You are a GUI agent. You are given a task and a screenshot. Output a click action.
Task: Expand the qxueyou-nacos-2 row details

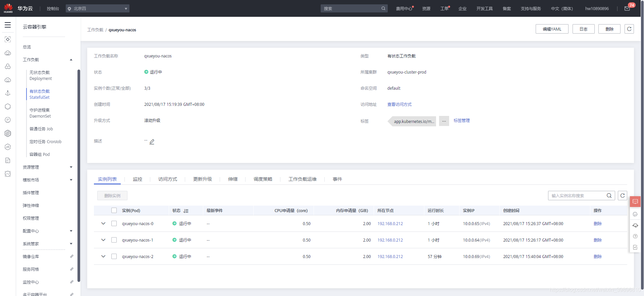click(103, 256)
